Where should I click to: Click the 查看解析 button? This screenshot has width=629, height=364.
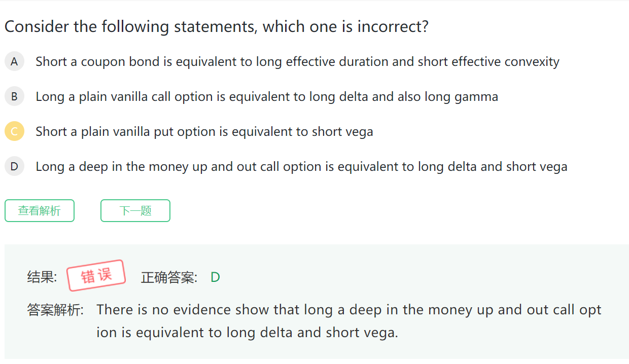pyautogui.click(x=40, y=211)
